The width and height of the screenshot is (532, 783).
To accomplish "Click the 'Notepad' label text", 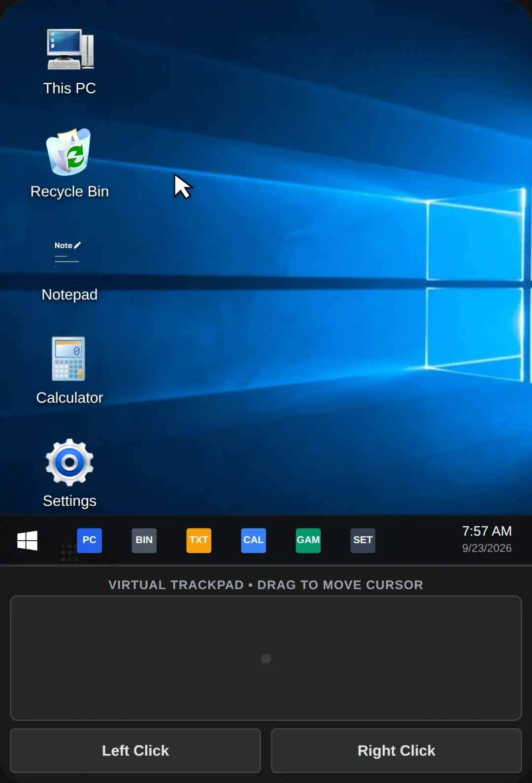I will (69, 294).
